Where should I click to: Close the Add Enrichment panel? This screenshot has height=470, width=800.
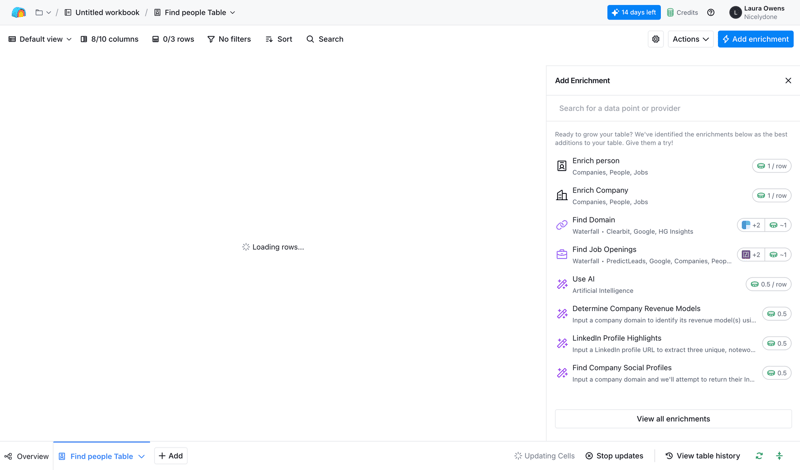point(788,81)
